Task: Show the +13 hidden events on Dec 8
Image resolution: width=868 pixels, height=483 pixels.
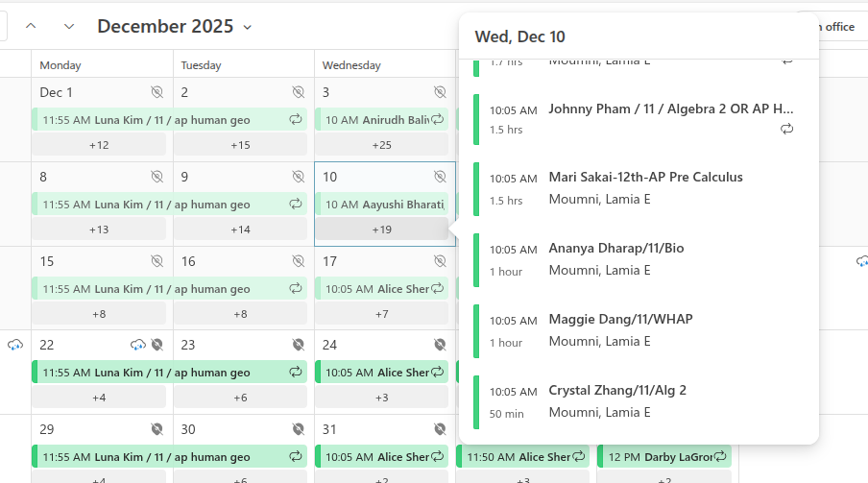Action: (99, 229)
